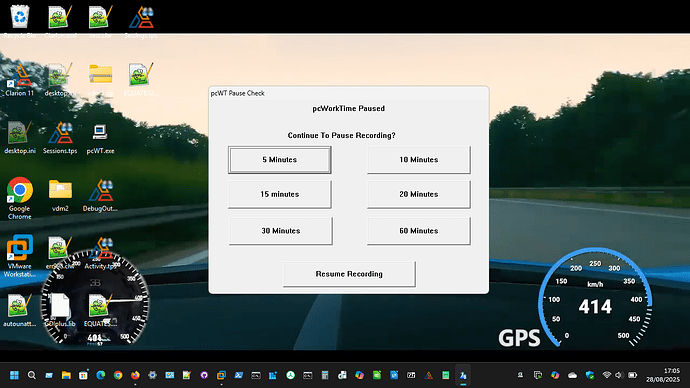
Task: Open File Explorer from the taskbar
Action: (x=66, y=375)
